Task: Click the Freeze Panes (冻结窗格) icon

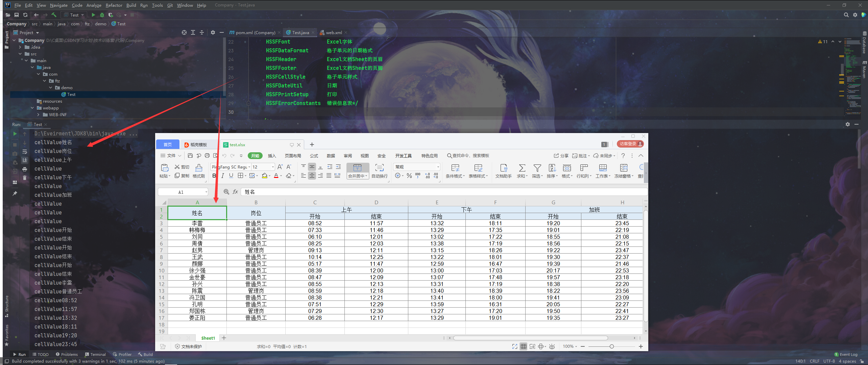Action: tap(624, 171)
